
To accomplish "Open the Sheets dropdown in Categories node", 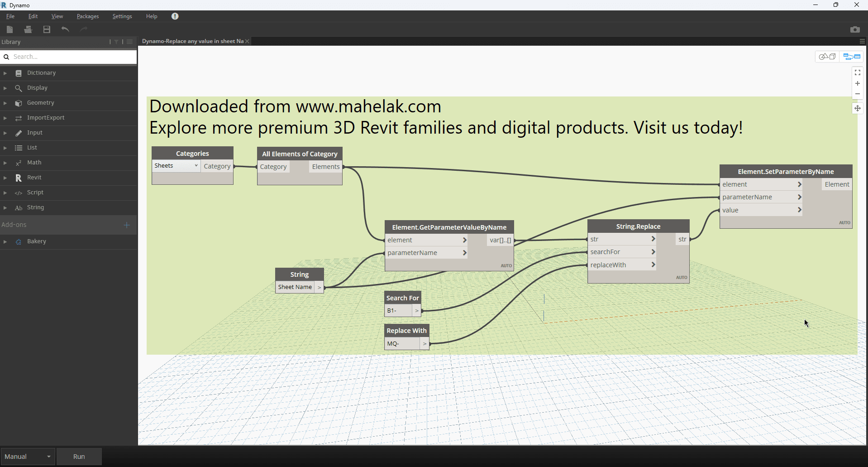I will coord(176,166).
